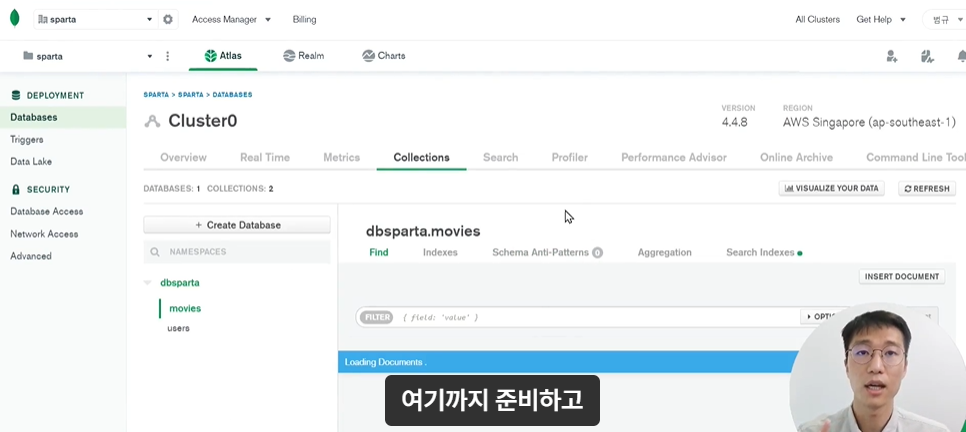Screen dimensions: 966x432
Task: Select the users collection
Action: (179, 328)
